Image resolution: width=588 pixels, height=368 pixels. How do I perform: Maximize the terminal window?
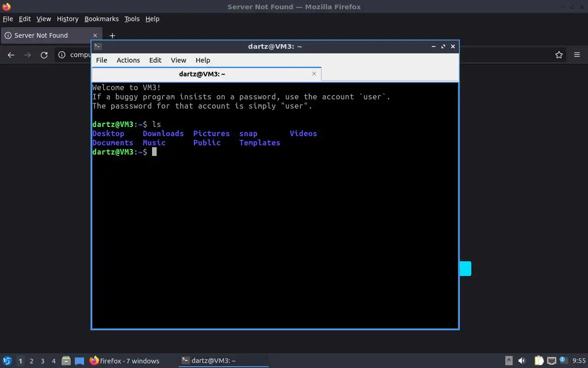(443, 46)
